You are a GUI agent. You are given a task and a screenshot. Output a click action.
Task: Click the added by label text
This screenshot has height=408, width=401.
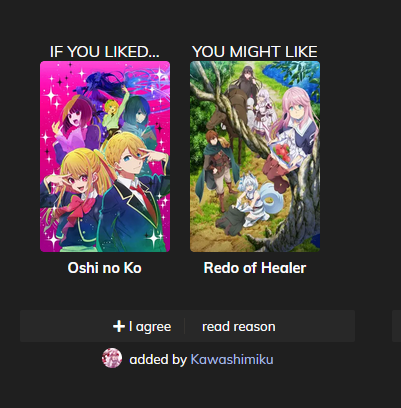158,359
